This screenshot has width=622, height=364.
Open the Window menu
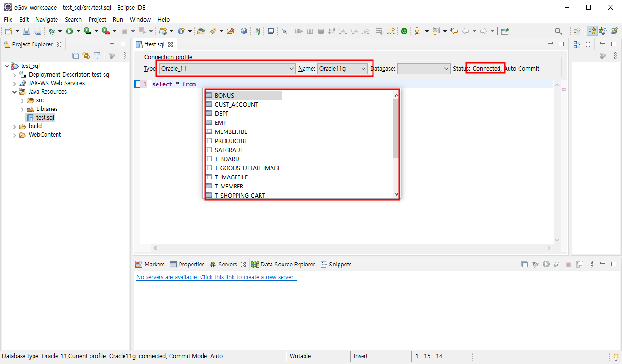click(140, 19)
